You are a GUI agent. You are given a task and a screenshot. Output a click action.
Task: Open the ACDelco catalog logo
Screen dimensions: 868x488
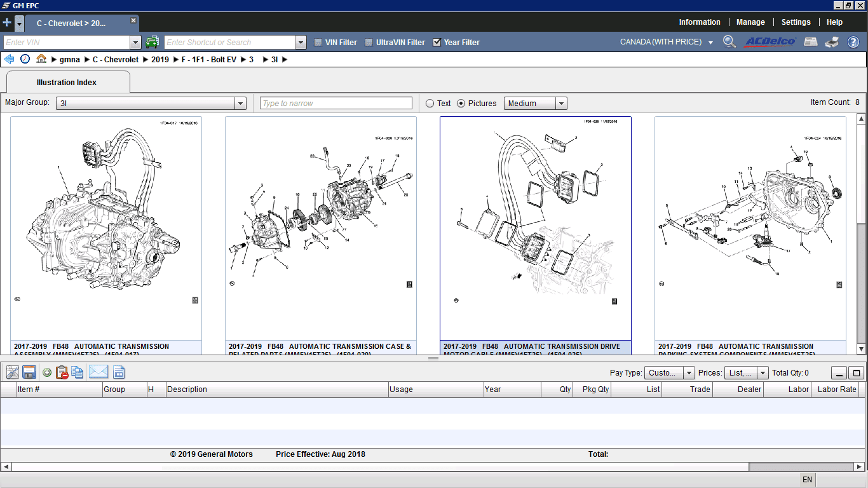770,42
